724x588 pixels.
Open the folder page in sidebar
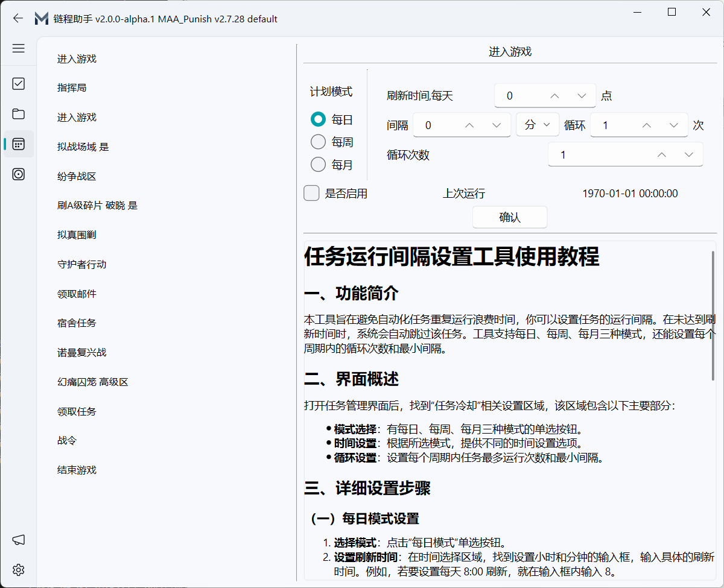pyautogui.click(x=19, y=114)
